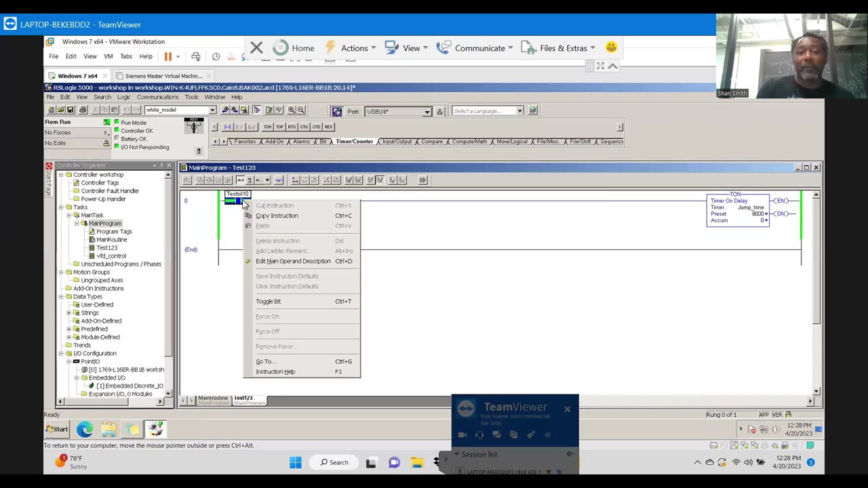The width and height of the screenshot is (868, 488).
Task: Expand the Strings data type node
Action: coord(68,312)
